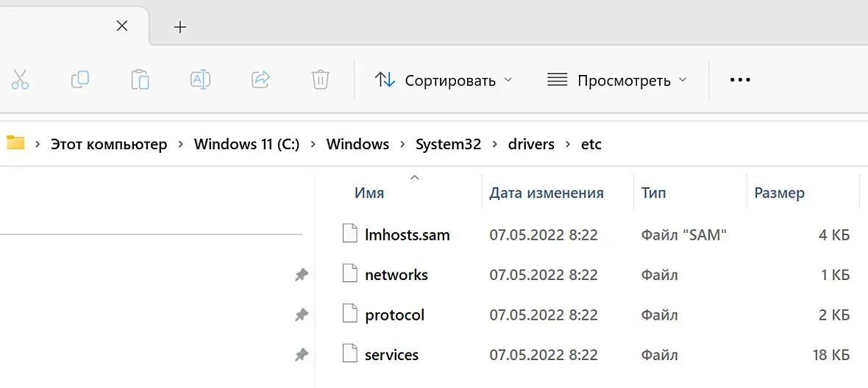Close the current Explorer tab

[122, 26]
